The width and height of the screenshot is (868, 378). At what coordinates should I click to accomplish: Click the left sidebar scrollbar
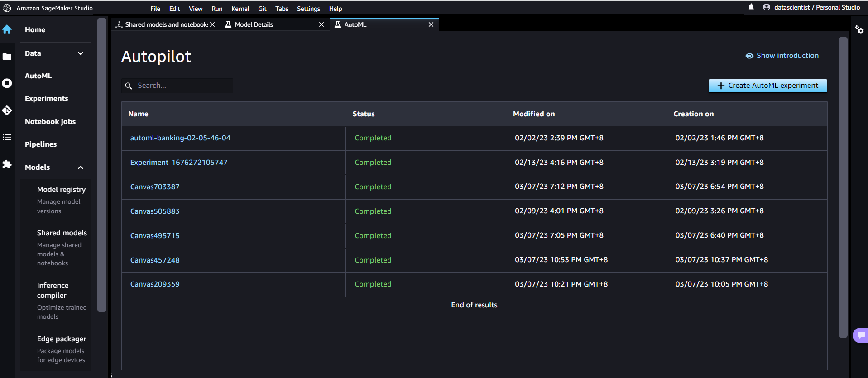click(x=101, y=165)
